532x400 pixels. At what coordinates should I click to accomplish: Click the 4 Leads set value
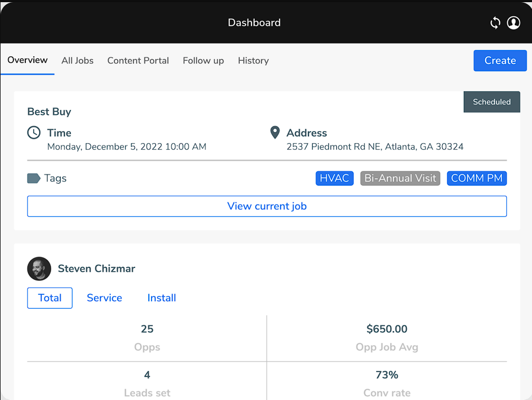point(147,375)
